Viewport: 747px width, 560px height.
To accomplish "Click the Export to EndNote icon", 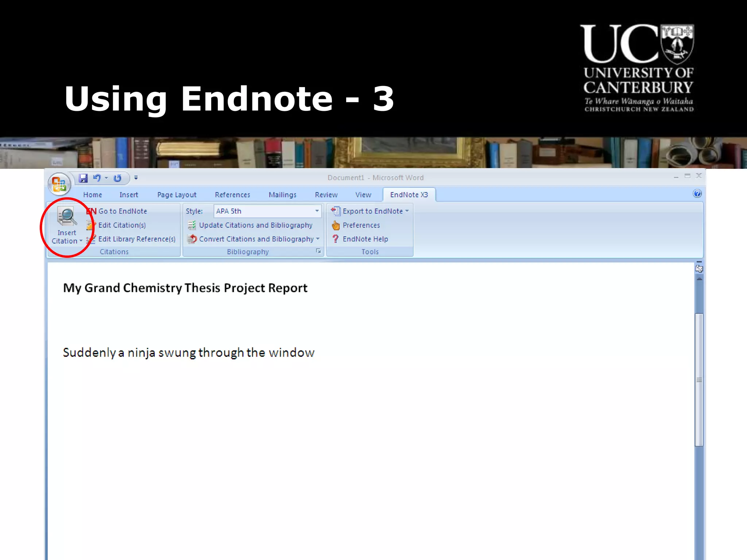I will (x=336, y=211).
